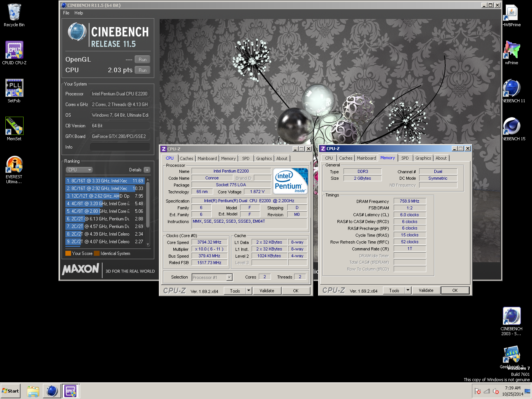Screen dimensions: 532x399
Task: Click the DRAM Frequency 758.9 MHz value
Action: pos(410,201)
